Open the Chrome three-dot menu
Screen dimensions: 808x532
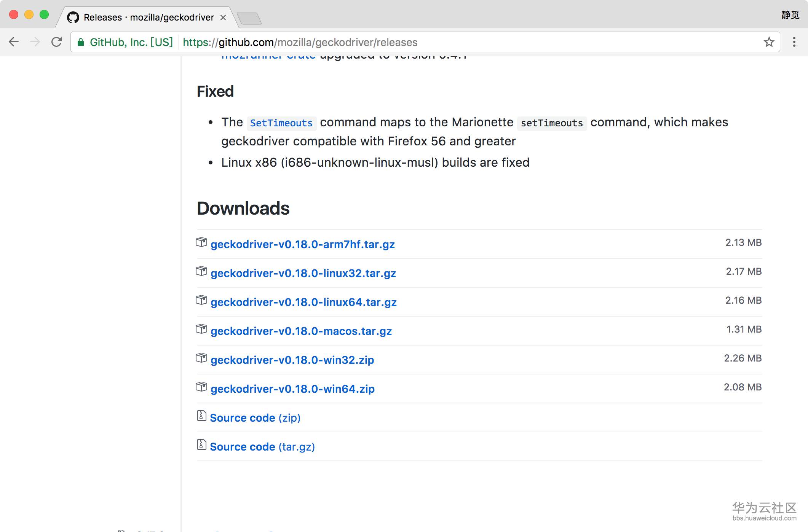[794, 42]
